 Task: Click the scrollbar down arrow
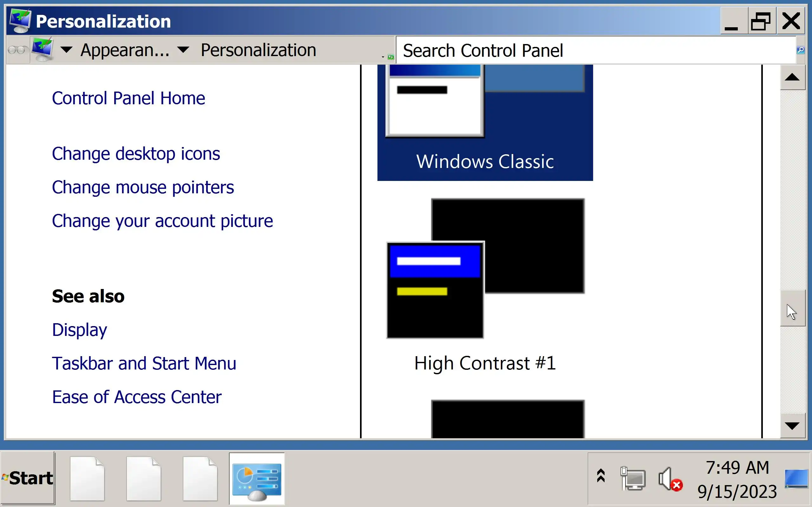(792, 426)
